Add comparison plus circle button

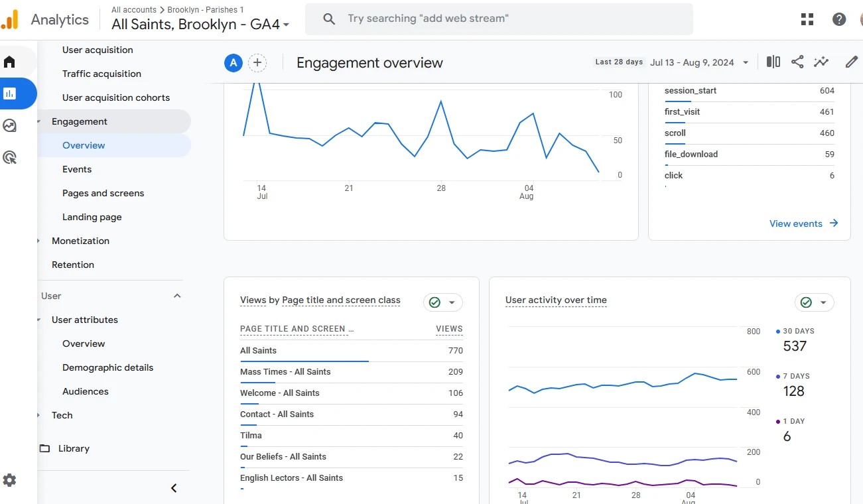click(257, 63)
